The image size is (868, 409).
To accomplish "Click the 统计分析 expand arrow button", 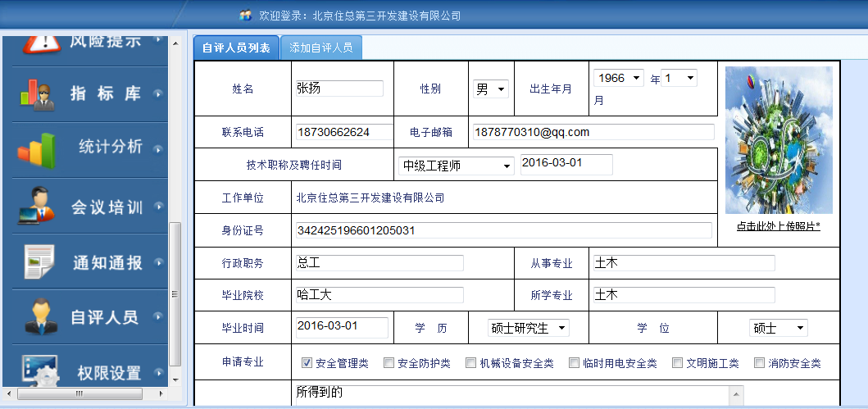I will [157, 148].
